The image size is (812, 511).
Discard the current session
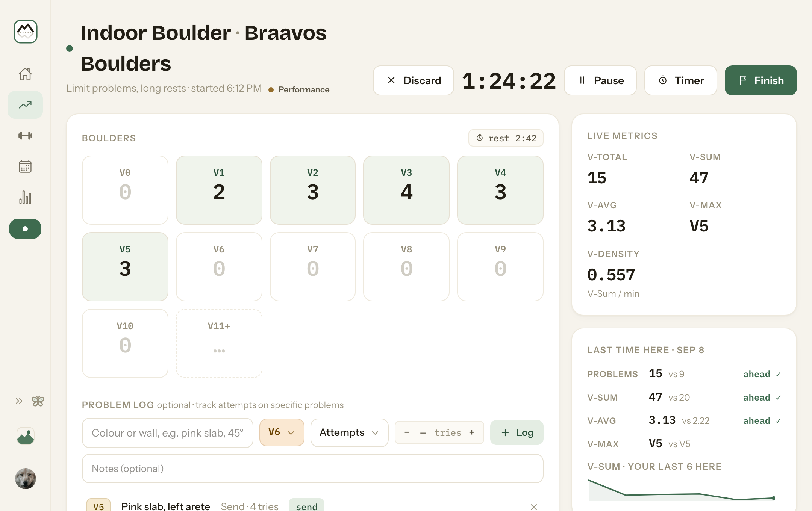pyautogui.click(x=414, y=80)
